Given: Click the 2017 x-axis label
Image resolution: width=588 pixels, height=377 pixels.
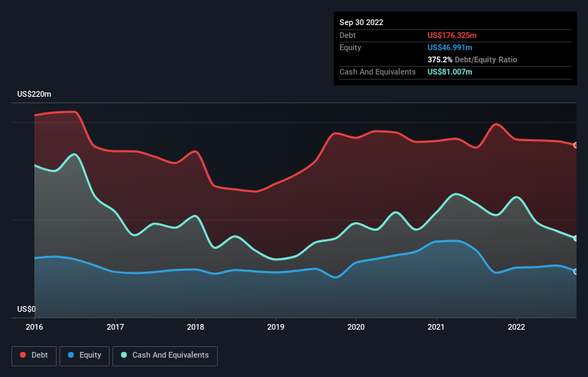Looking at the screenshot, I should pyautogui.click(x=115, y=327).
